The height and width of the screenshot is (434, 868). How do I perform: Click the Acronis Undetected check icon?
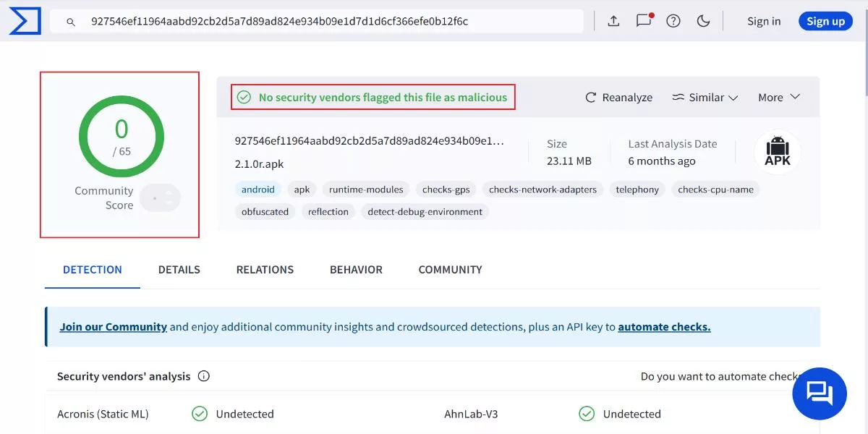(x=200, y=414)
